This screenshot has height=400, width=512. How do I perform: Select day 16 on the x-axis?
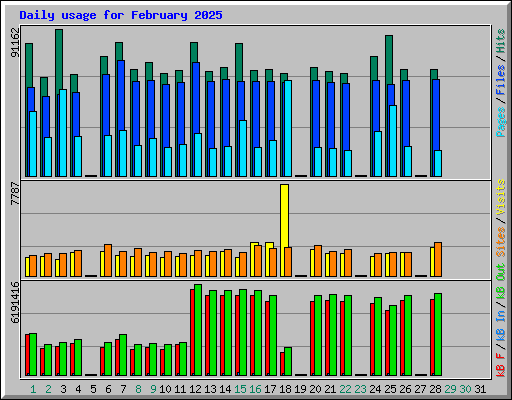point(255,389)
